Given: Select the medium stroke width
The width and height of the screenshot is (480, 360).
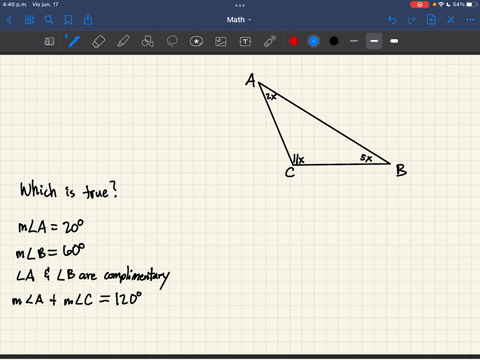Looking at the screenshot, I should (374, 41).
